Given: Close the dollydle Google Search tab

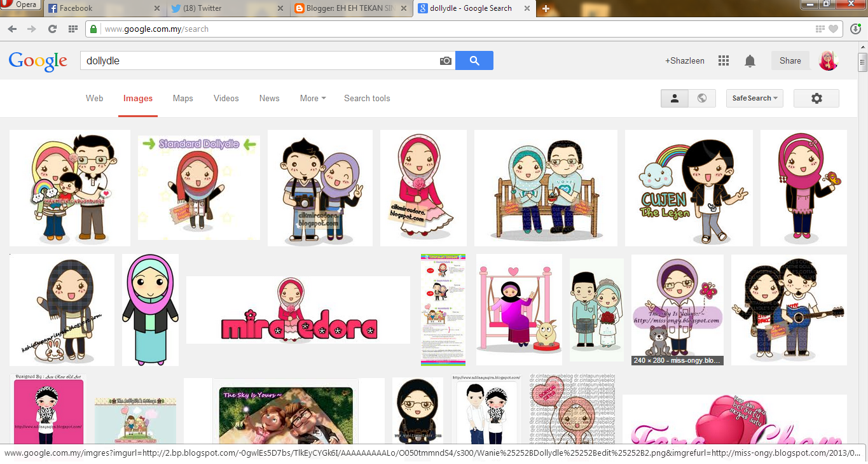Looking at the screenshot, I should point(526,9).
